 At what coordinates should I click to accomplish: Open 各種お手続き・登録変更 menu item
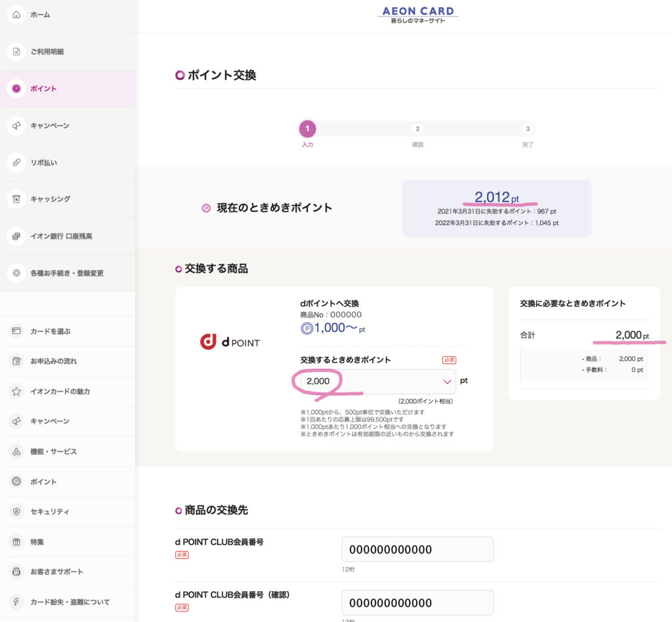pos(68,273)
